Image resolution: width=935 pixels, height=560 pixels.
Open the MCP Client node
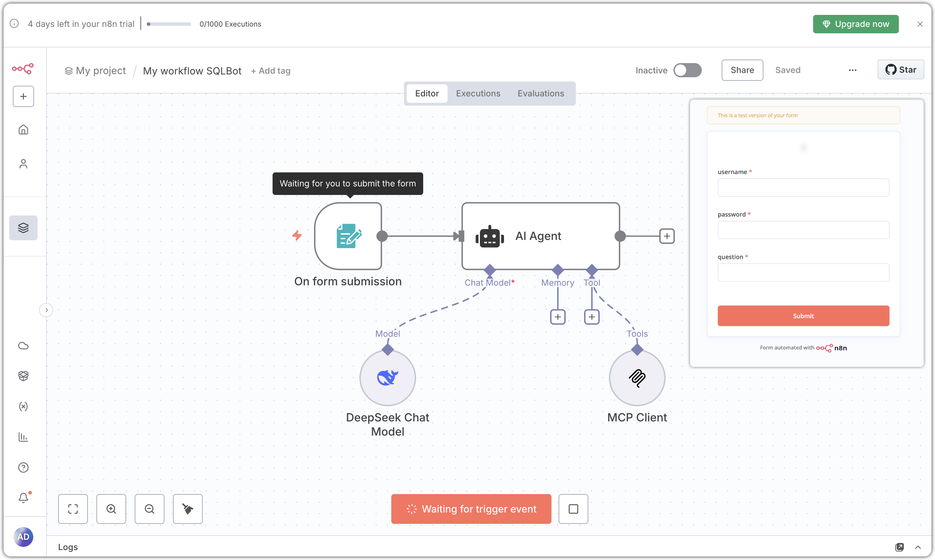pos(637,378)
